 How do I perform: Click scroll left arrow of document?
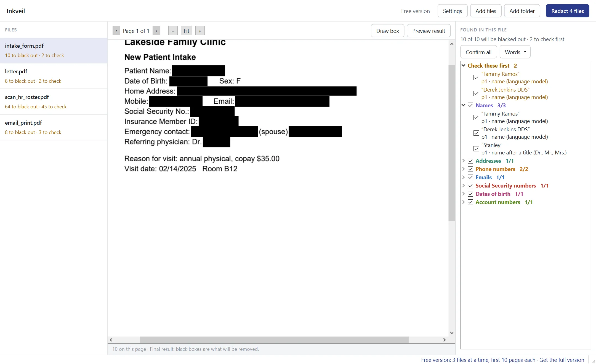(111, 340)
